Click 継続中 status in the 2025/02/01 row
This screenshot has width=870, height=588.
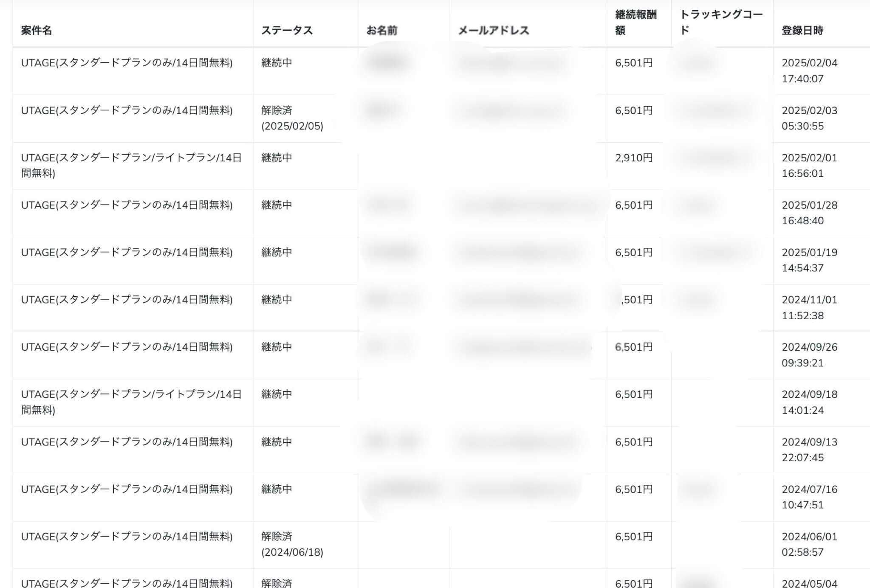[x=277, y=158]
